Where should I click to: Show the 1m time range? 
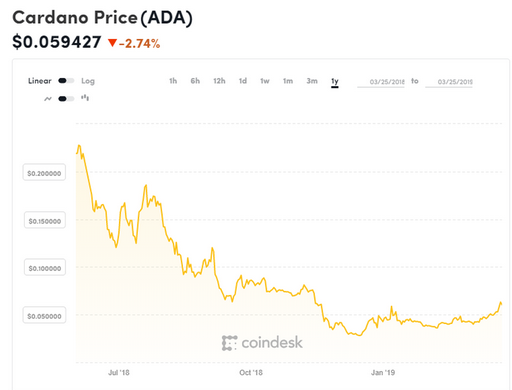[x=288, y=81]
